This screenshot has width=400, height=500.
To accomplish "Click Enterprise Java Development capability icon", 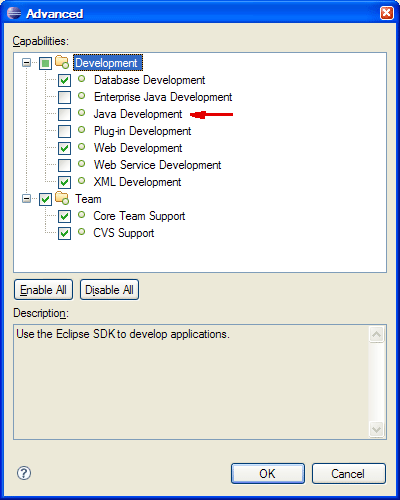I will 81,96.
